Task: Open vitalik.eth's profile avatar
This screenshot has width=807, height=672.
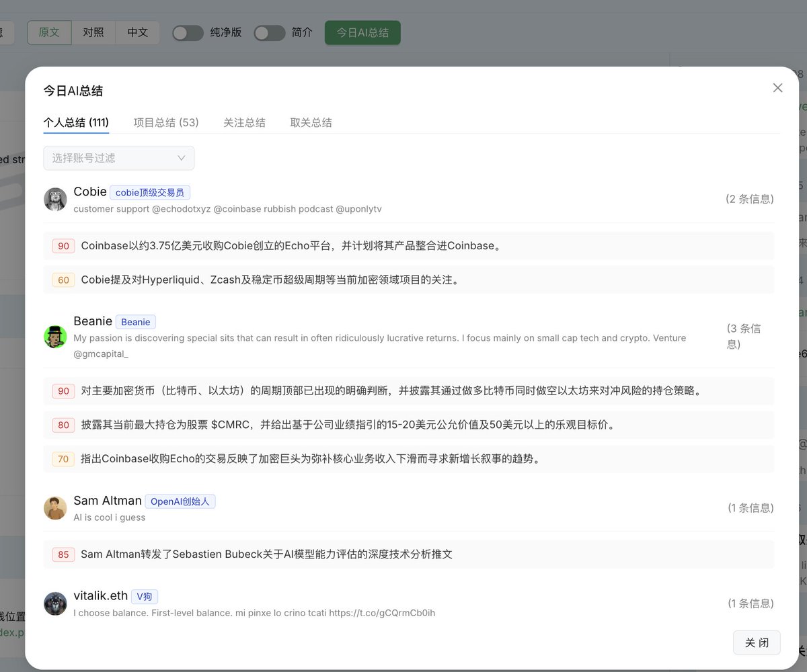Action: pos(55,603)
